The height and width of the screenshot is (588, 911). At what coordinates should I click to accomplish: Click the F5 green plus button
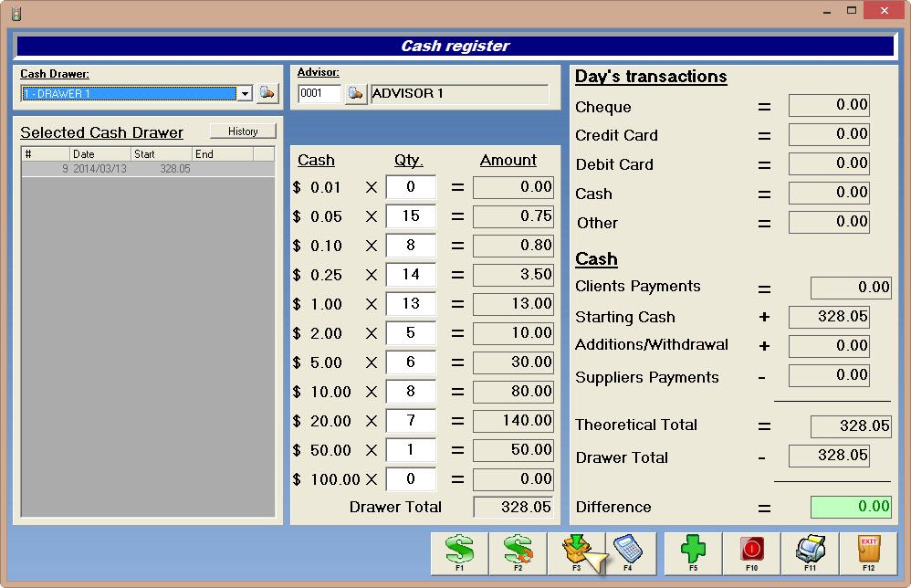(x=693, y=553)
